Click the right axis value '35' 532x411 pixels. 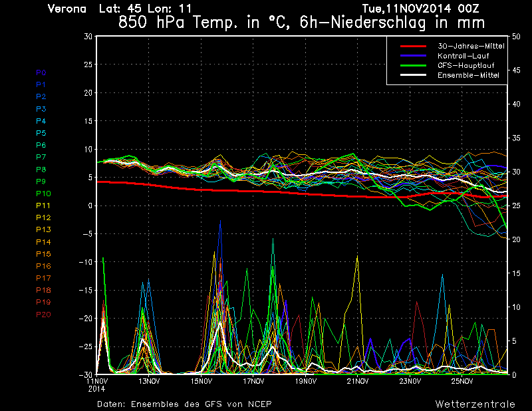coord(516,138)
